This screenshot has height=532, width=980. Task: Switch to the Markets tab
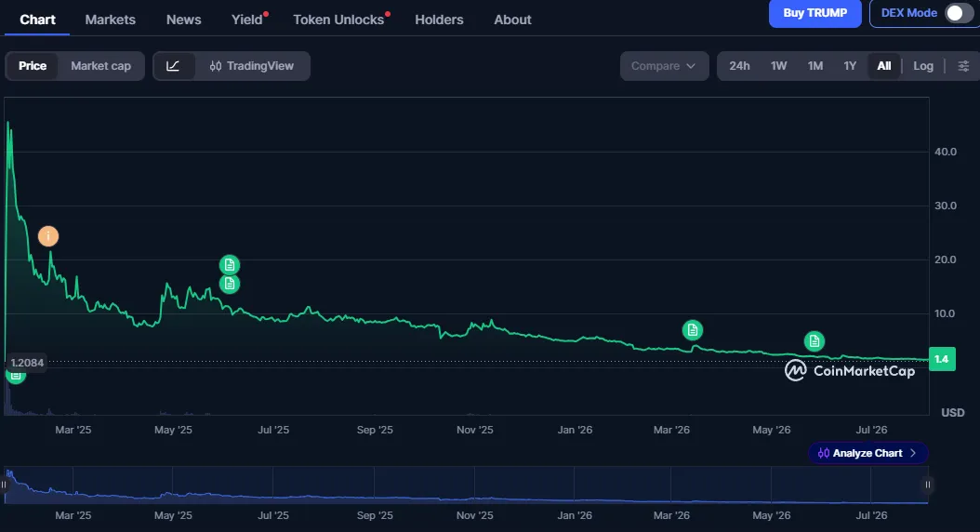pos(110,20)
